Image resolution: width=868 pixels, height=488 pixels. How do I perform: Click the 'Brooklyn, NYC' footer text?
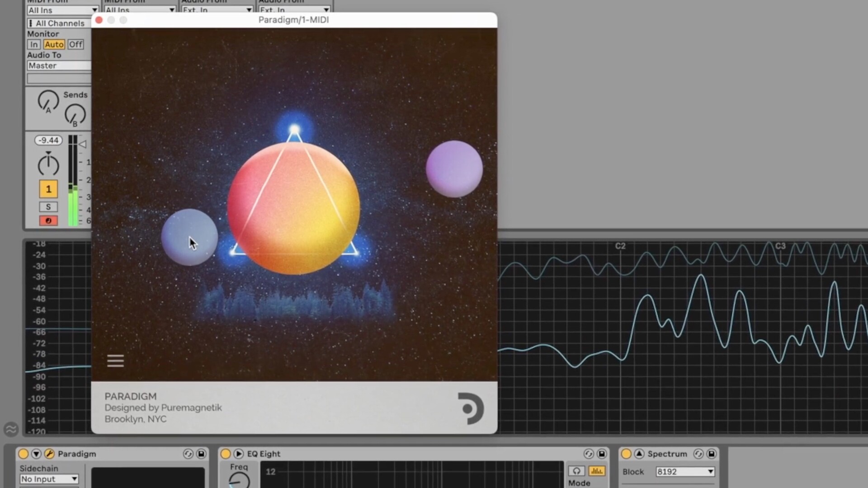pos(136,419)
